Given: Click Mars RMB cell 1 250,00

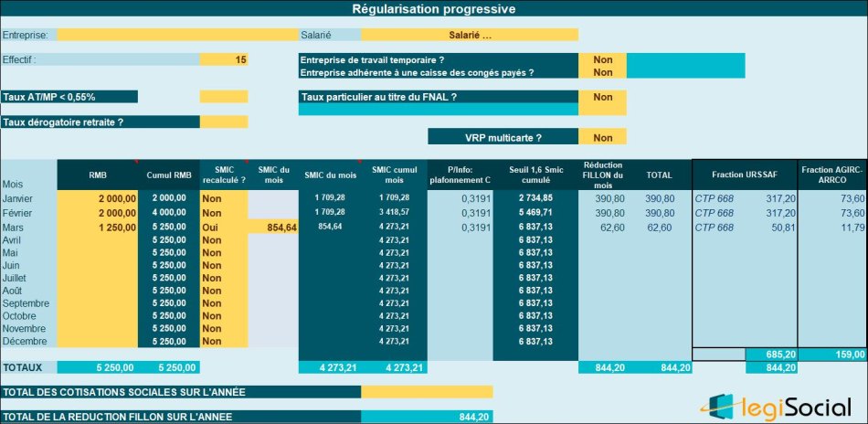Looking at the screenshot, I should [98, 228].
